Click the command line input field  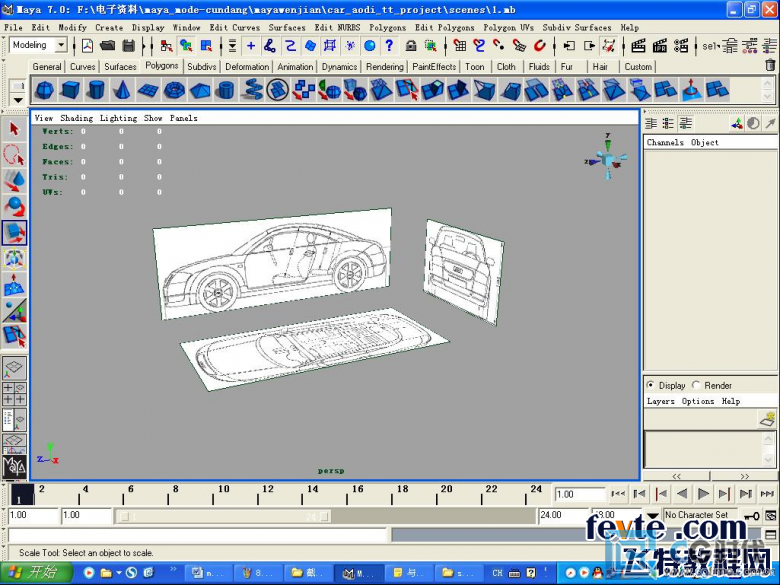197,535
